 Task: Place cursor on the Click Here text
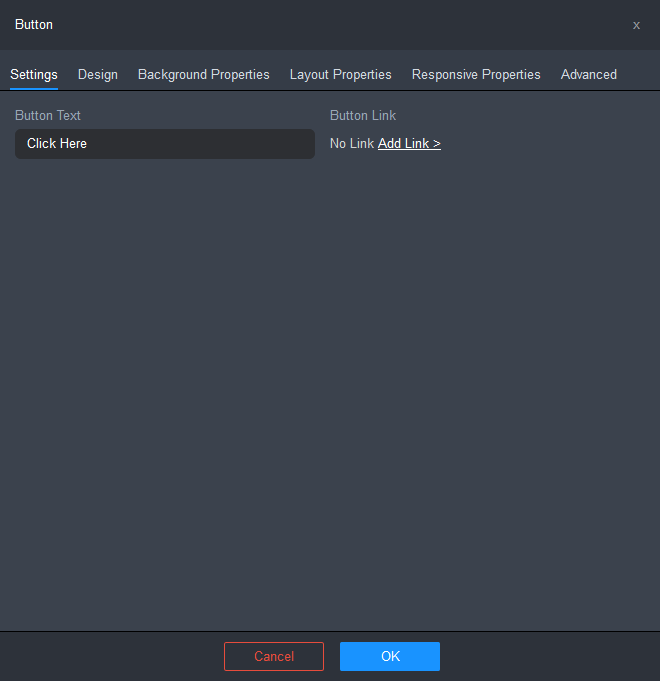tap(57, 144)
